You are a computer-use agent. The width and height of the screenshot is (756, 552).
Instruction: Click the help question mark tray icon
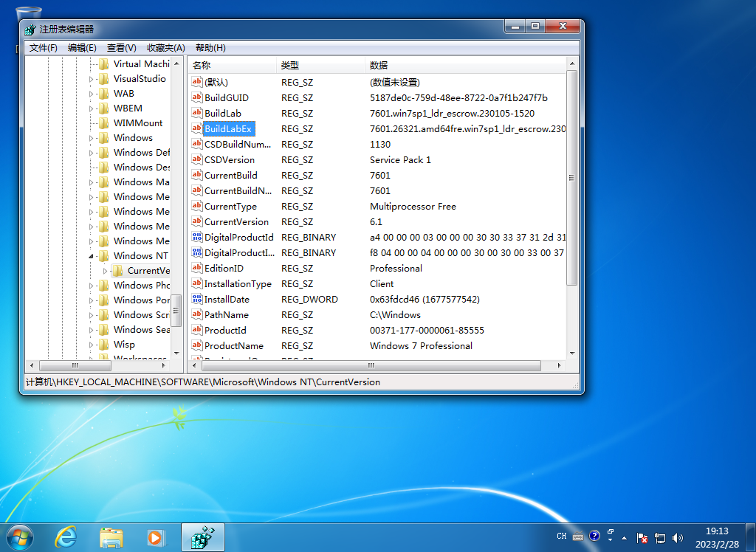coord(594,536)
